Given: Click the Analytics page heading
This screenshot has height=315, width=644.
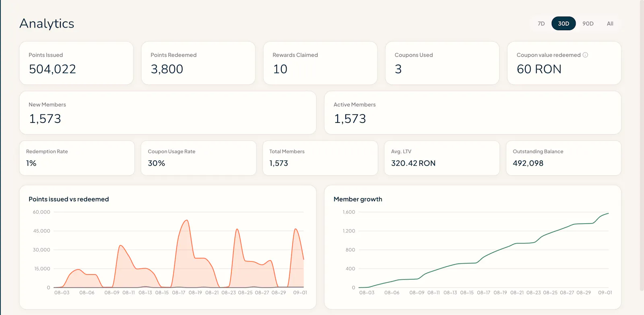Looking at the screenshot, I should 47,23.
